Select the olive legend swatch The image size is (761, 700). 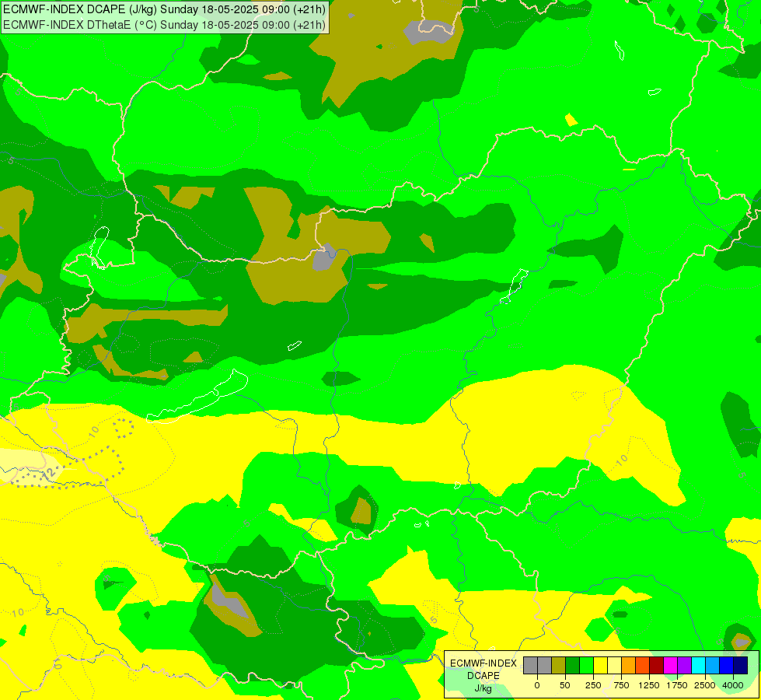[559, 666]
